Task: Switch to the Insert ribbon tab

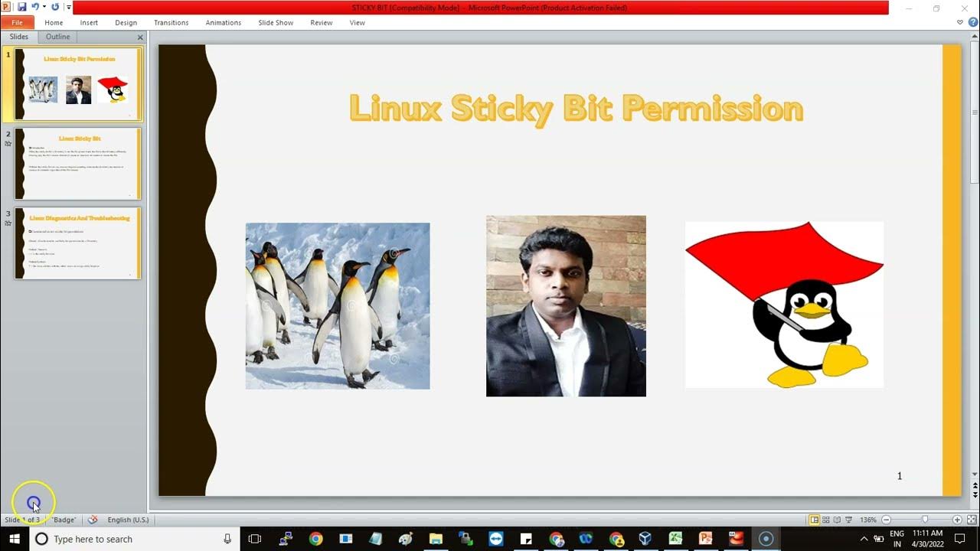Action: (89, 23)
